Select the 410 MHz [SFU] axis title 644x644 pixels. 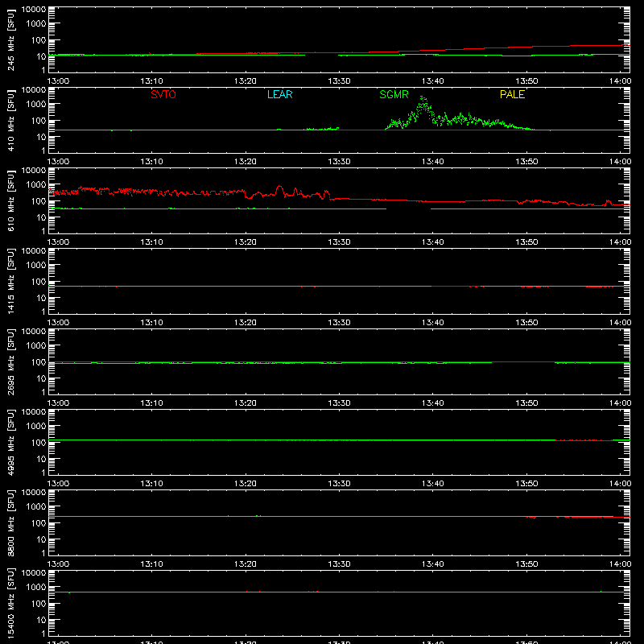coord(10,122)
